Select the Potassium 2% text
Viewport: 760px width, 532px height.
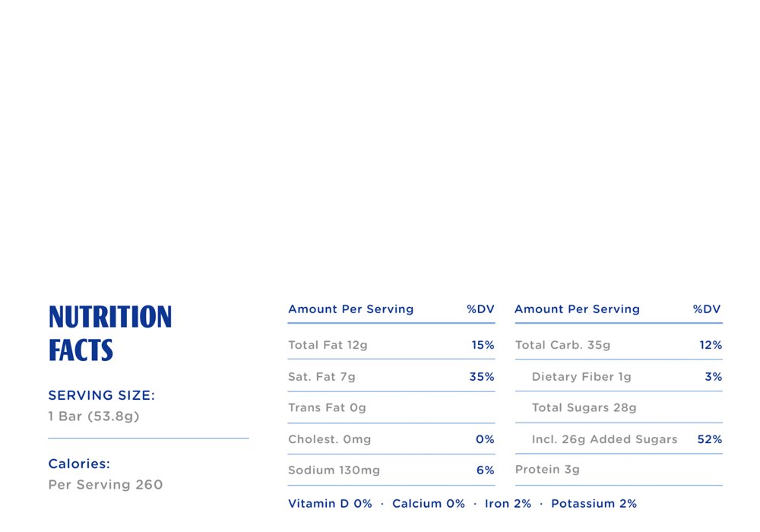[594, 504]
